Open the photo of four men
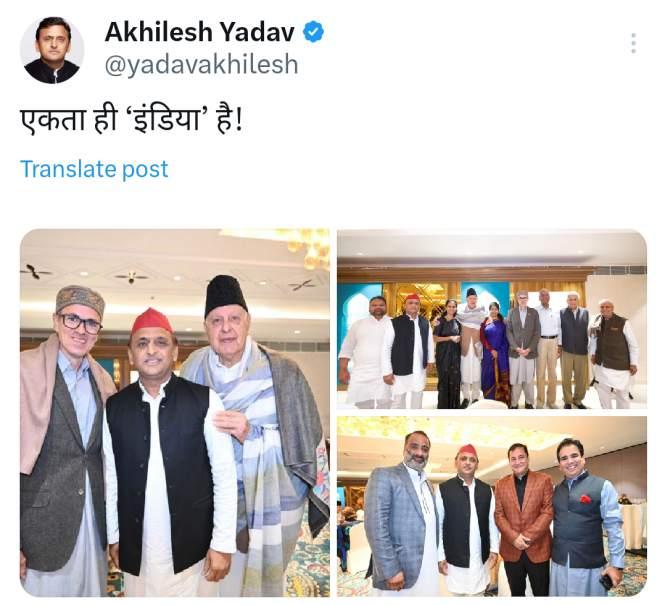Image resolution: width=657 pixels, height=605 pixels. 492,506
